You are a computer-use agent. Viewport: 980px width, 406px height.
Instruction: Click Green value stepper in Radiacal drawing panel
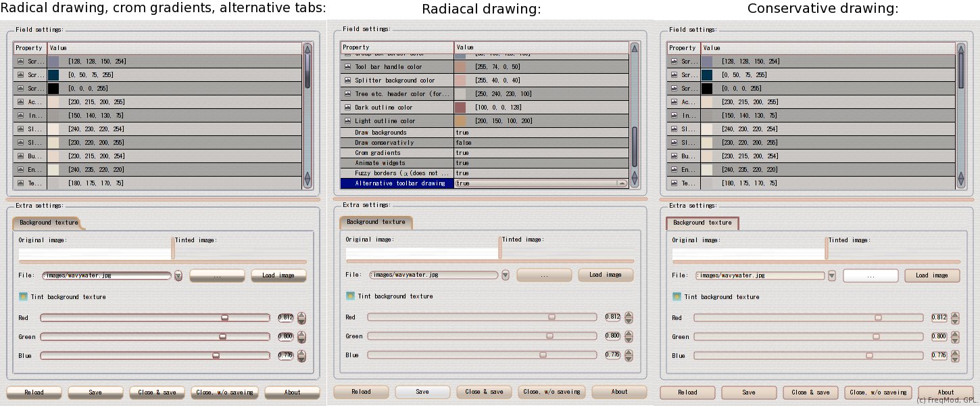coord(629,336)
